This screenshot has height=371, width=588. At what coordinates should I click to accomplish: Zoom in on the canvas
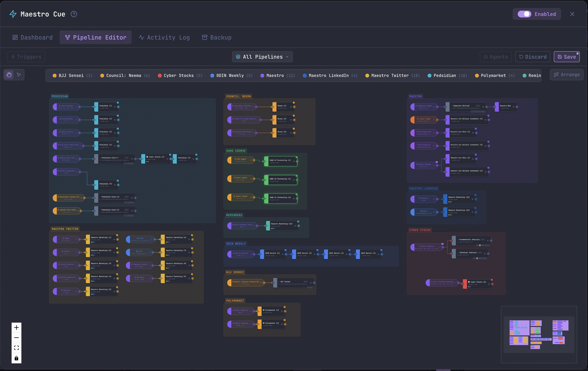(x=17, y=327)
